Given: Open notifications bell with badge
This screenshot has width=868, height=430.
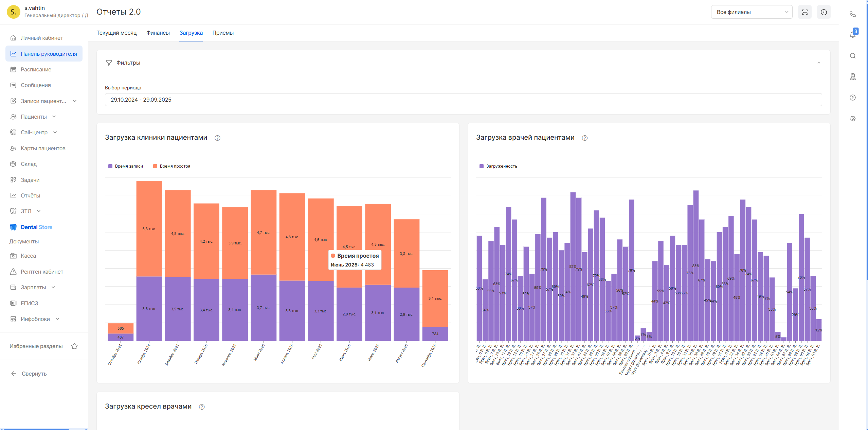Looking at the screenshot, I should pos(852,34).
